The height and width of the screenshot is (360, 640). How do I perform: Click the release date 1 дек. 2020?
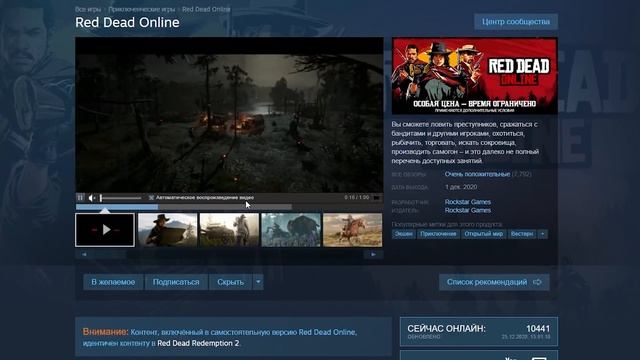(x=461, y=187)
